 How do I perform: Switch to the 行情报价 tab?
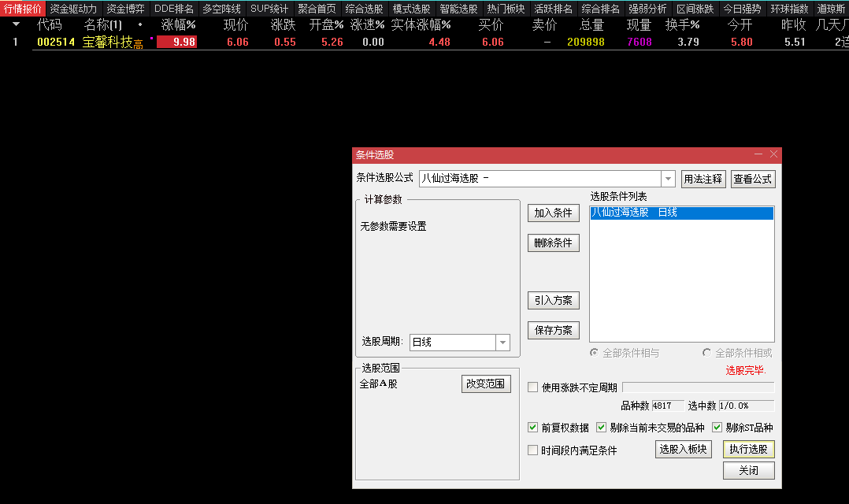point(19,8)
